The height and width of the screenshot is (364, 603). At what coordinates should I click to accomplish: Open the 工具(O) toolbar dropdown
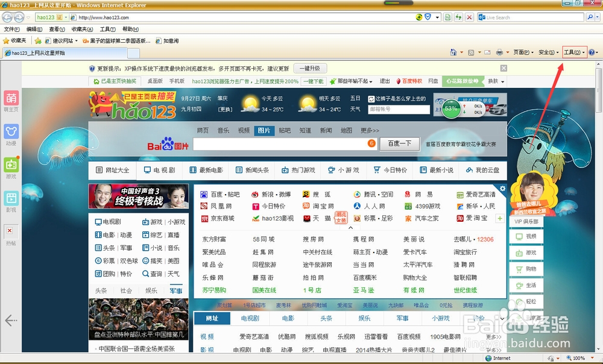pyautogui.click(x=575, y=52)
